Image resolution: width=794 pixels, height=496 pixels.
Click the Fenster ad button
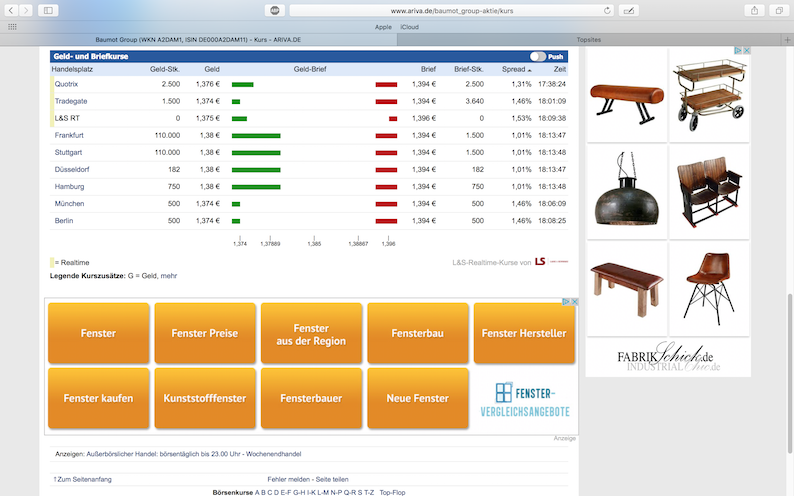click(99, 333)
